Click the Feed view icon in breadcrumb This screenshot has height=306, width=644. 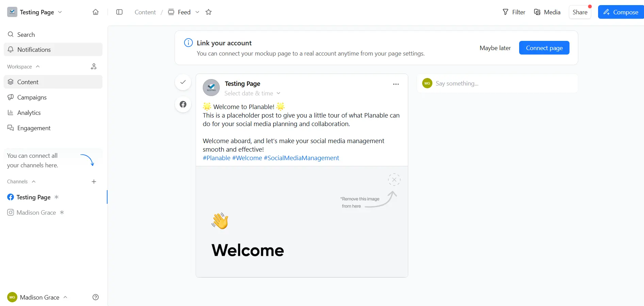(171, 12)
